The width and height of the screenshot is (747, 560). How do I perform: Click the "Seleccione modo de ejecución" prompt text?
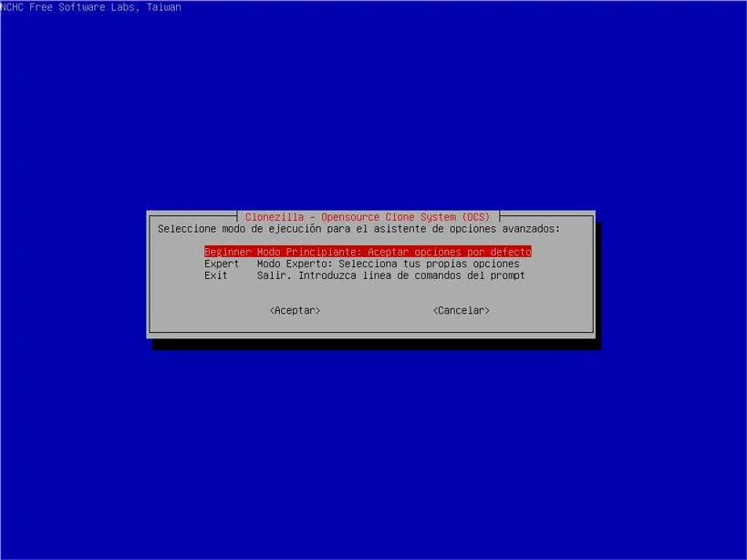coord(358,229)
